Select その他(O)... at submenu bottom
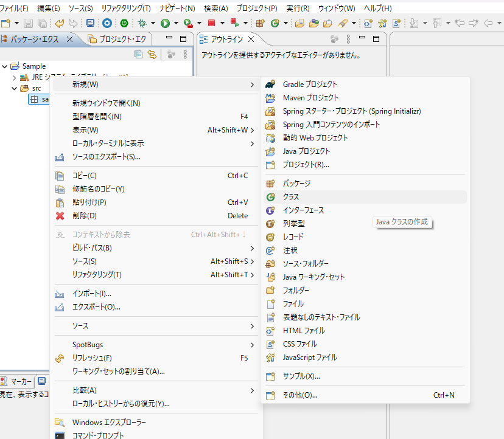Viewport: 504px width, 439px height. point(300,395)
